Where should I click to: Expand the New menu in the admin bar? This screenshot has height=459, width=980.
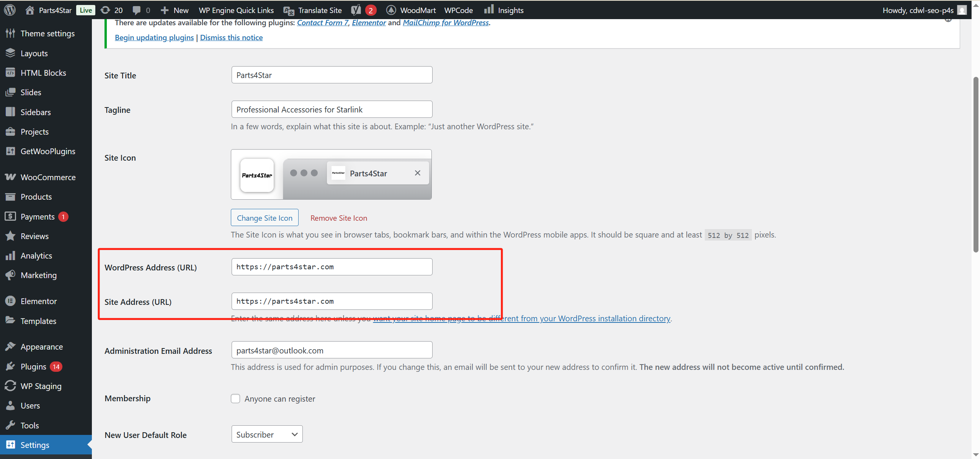click(x=174, y=10)
